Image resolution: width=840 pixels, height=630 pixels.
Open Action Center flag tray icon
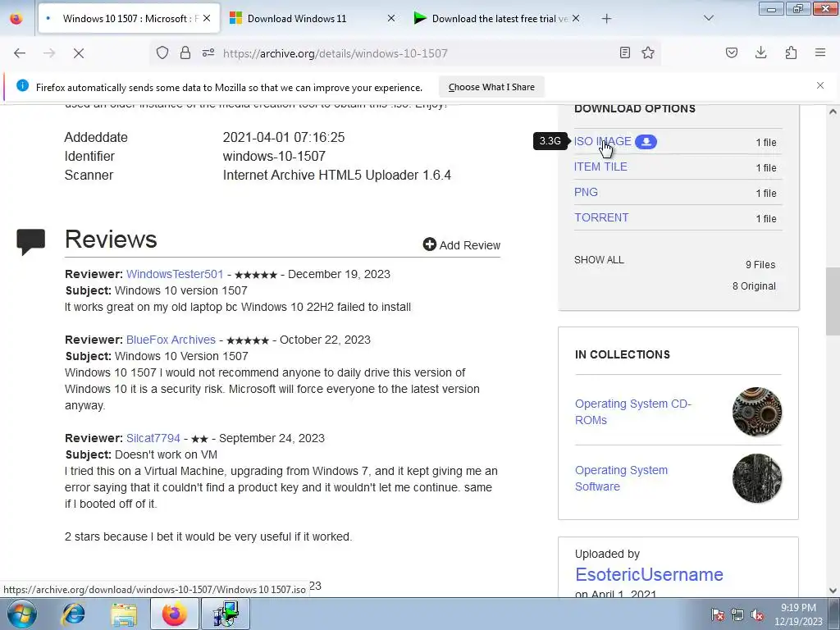pos(717,614)
